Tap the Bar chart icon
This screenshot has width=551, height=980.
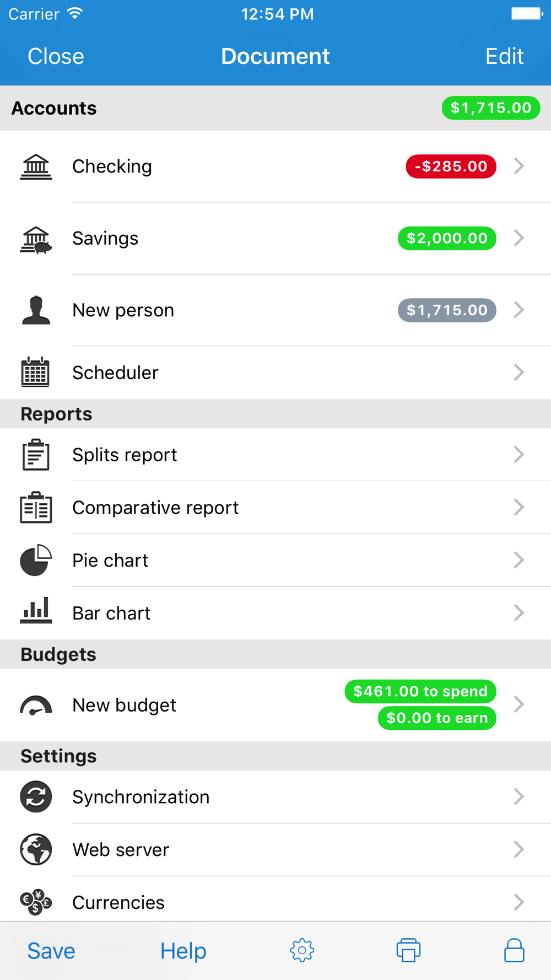pyautogui.click(x=36, y=611)
